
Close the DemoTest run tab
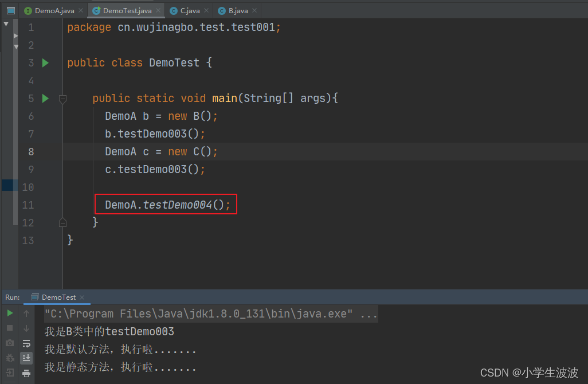tap(82, 297)
